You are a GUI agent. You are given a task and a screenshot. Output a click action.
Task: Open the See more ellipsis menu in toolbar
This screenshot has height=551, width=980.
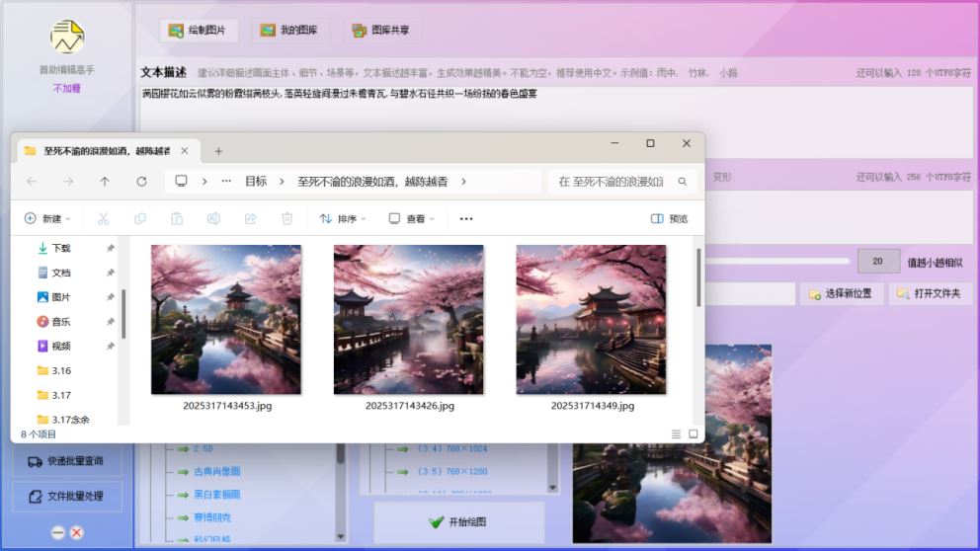coord(466,218)
